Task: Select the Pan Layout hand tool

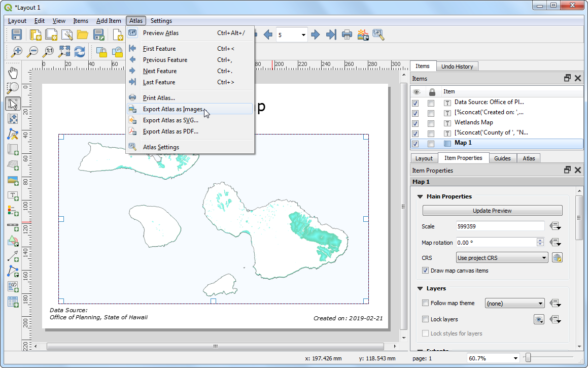Action: pos(13,73)
